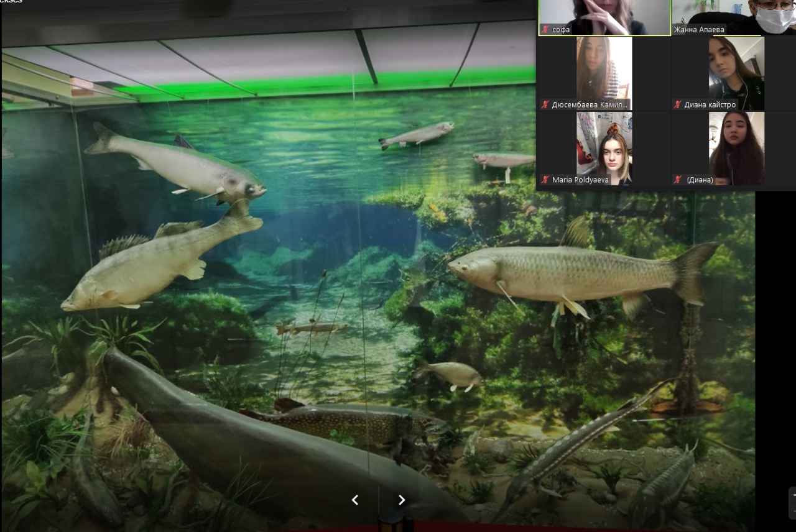Click the Дюсембаева Камил name label
796x532 pixels.
tap(590, 104)
